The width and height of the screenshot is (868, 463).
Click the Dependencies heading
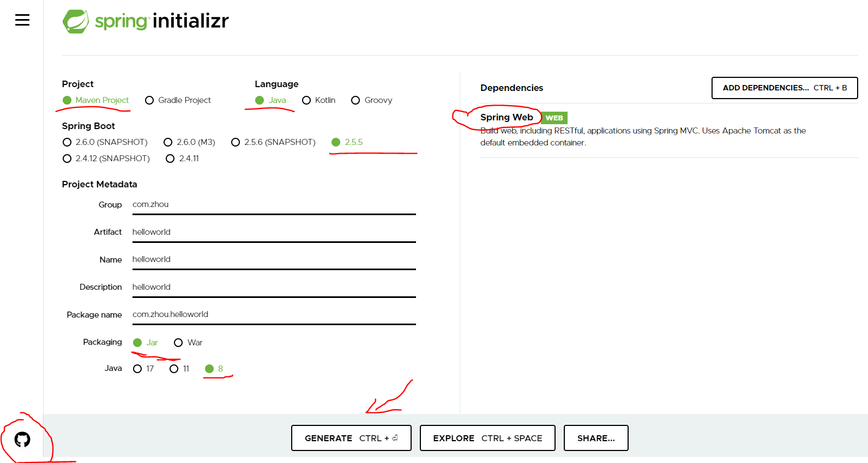pyautogui.click(x=511, y=88)
